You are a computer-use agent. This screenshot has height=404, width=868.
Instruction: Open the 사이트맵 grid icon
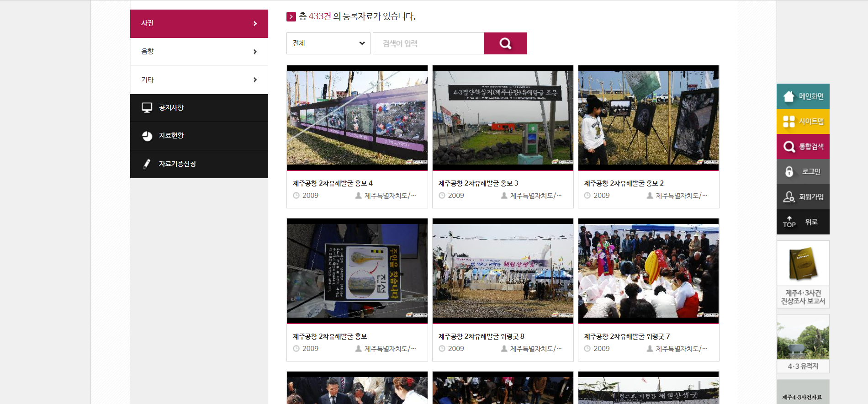click(789, 121)
